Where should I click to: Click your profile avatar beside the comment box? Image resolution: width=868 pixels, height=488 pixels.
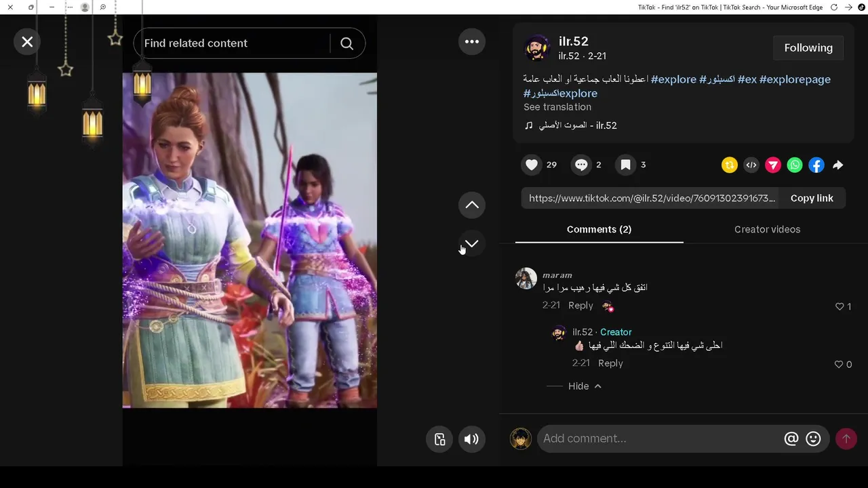(521, 439)
